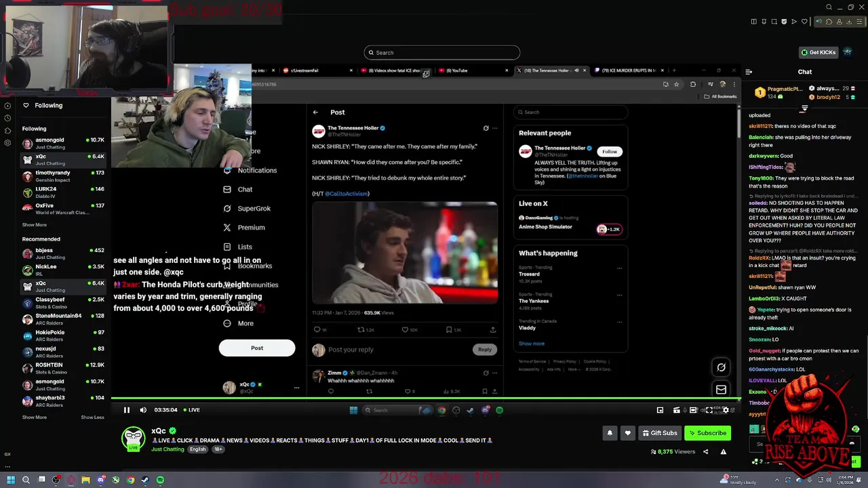Collapse the chat panel arrow icon
868x488 pixels.
749,71
